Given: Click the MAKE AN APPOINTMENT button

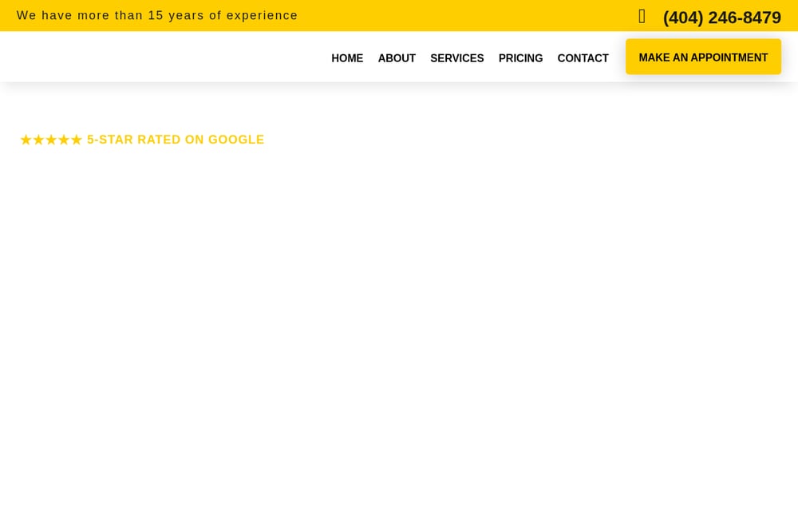Looking at the screenshot, I should point(703,57).
